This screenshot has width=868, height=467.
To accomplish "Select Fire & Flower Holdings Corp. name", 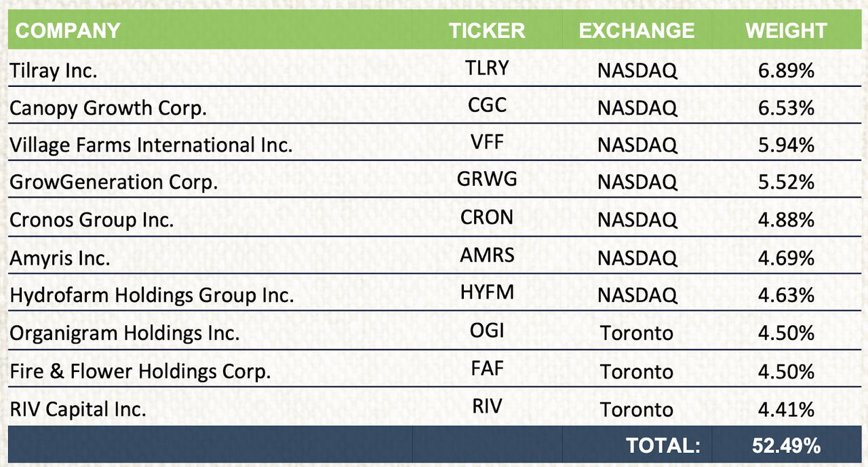I will click(x=140, y=372).
